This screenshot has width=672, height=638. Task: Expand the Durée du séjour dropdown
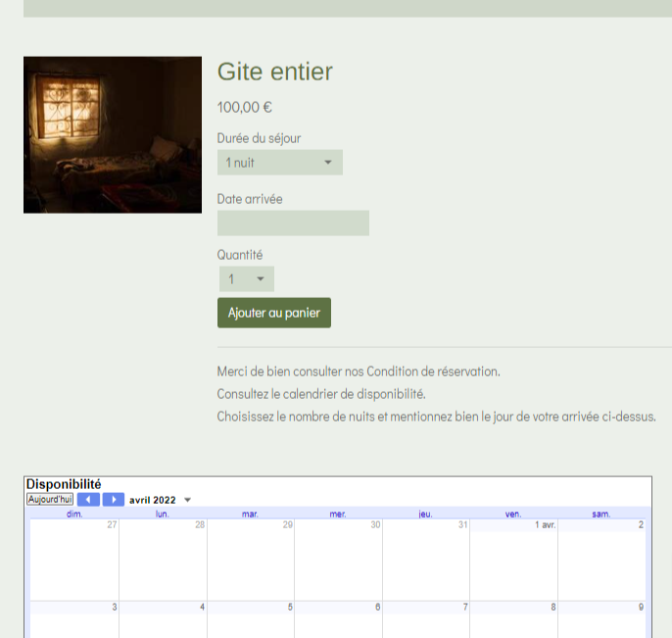pos(279,163)
